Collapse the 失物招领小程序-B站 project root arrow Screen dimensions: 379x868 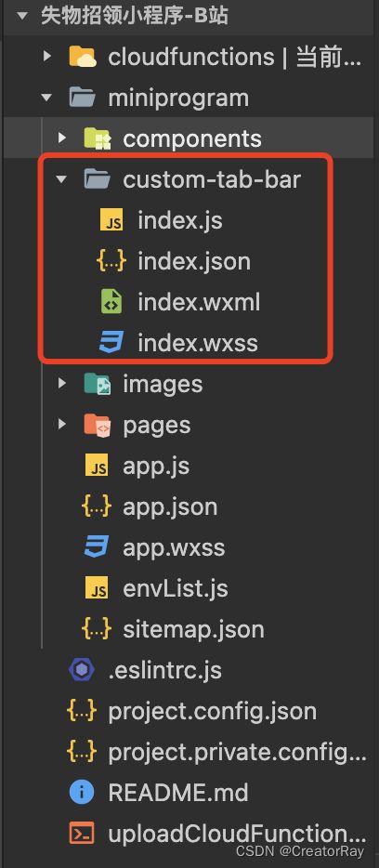tap(22, 16)
